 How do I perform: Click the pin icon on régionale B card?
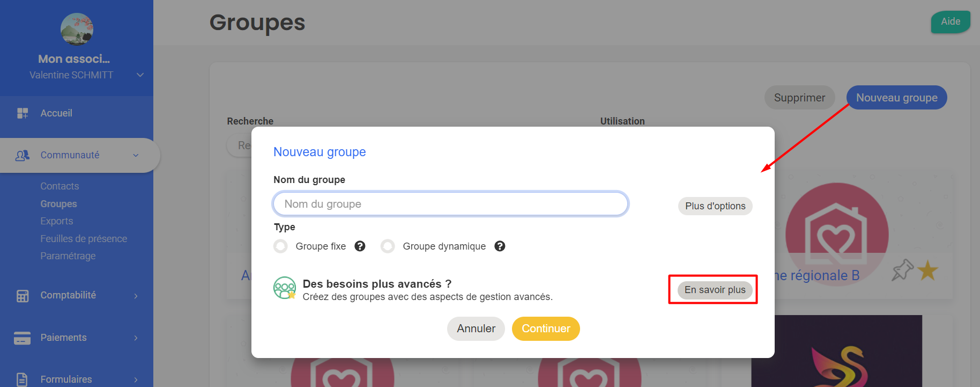(x=903, y=269)
